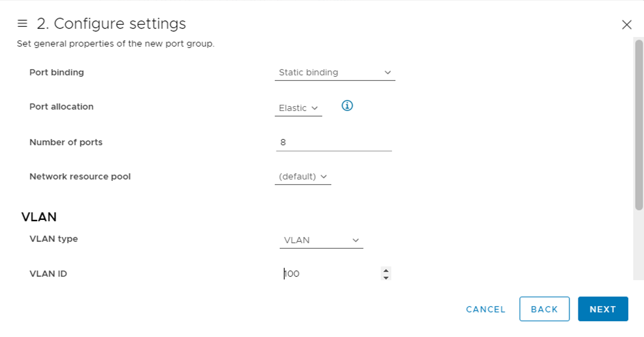
Task: Go to previous step with BACK
Action: [544, 309]
